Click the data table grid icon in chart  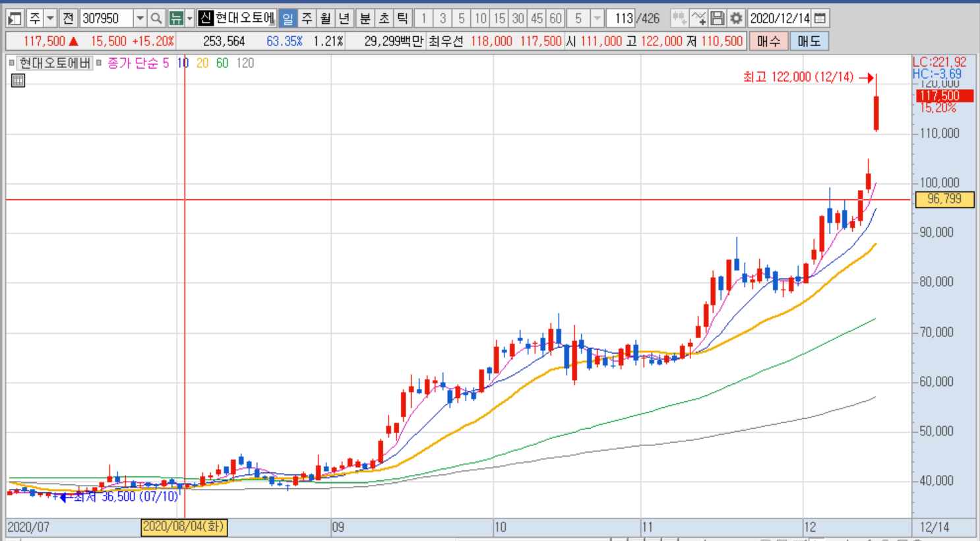coord(18,80)
